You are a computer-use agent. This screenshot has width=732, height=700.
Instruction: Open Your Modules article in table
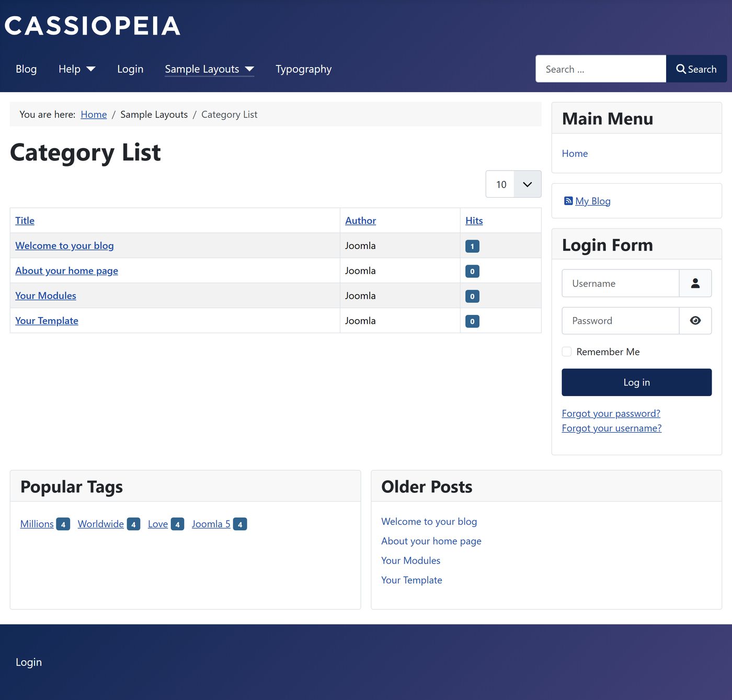click(45, 296)
